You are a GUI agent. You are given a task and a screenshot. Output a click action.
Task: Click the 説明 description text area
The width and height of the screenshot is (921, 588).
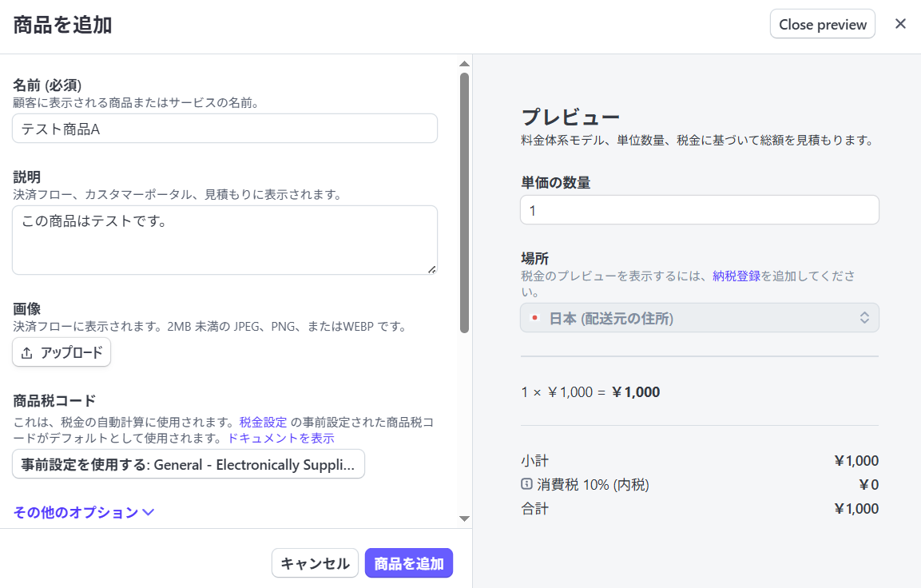click(224, 240)
